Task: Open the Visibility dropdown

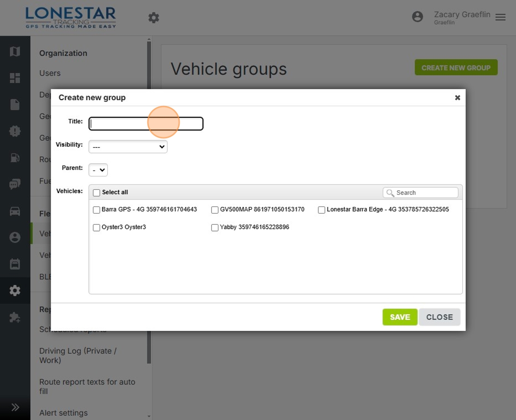Action: coord(128,147)
